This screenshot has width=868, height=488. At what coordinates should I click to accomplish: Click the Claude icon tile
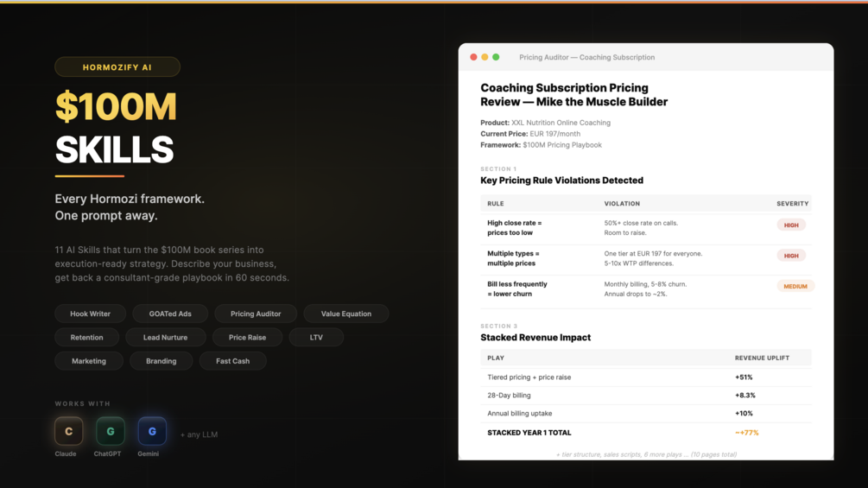tap(69, 431)
